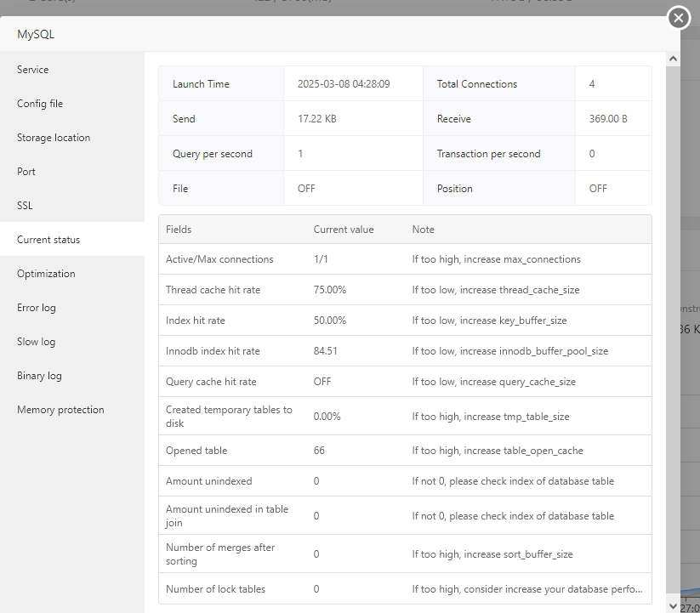Close the MySQL dialog with X icon

(x=678, y=18)
